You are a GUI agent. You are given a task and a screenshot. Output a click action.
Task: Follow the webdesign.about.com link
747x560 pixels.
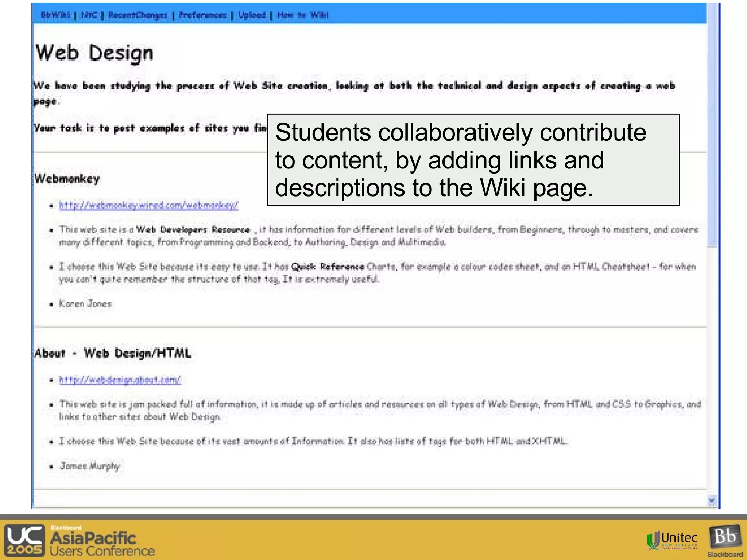click(120, 380)
